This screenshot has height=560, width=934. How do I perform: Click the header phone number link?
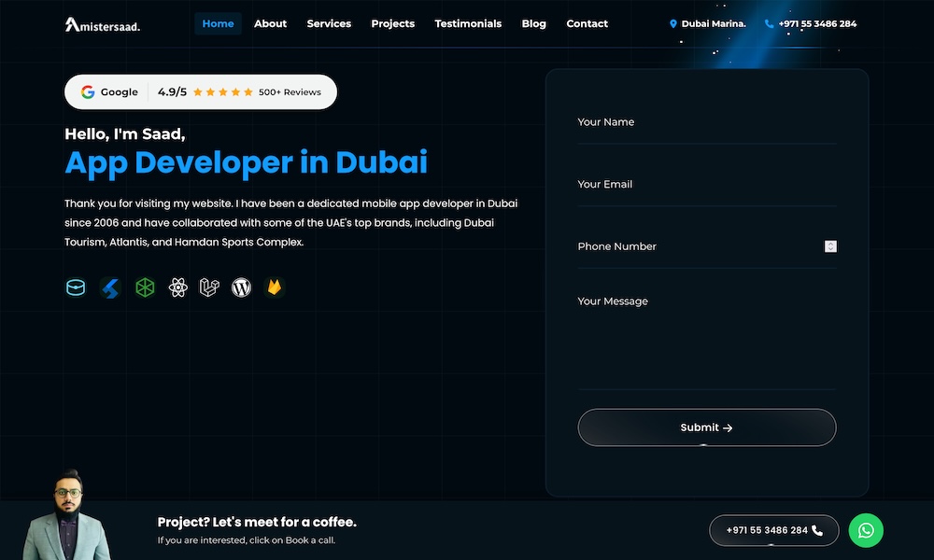pyautogui.click(x=811, y=24)
